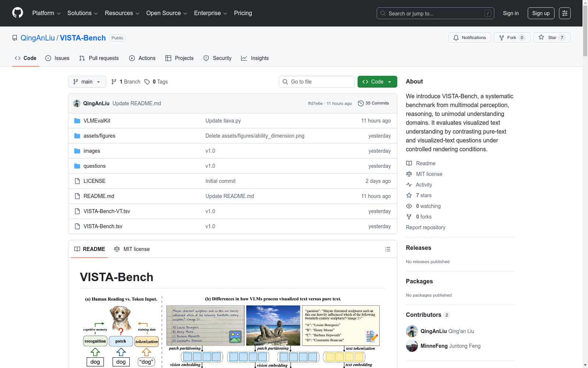Click the repository icon beside QingAnLiu
The width and height of the screenshot is (588, 368).
coord(15,38)
